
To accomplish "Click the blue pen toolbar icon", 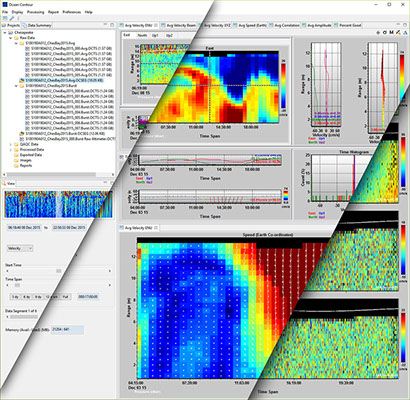I will point(12,18).
